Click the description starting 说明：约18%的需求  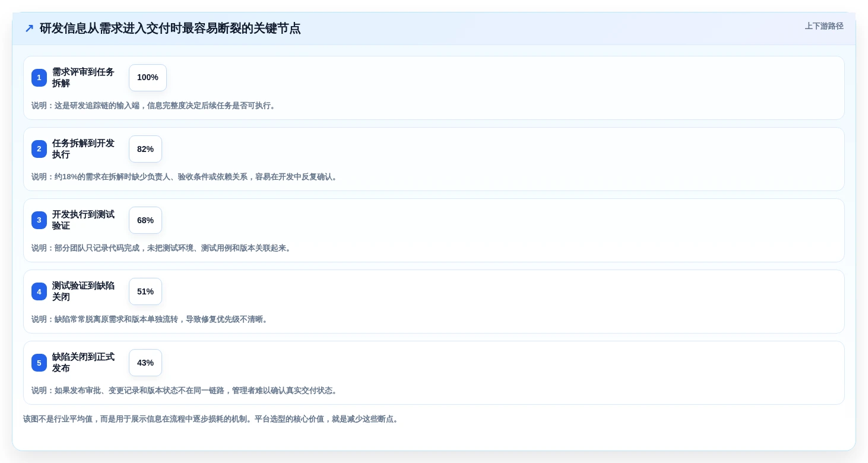tap(185, 177)
